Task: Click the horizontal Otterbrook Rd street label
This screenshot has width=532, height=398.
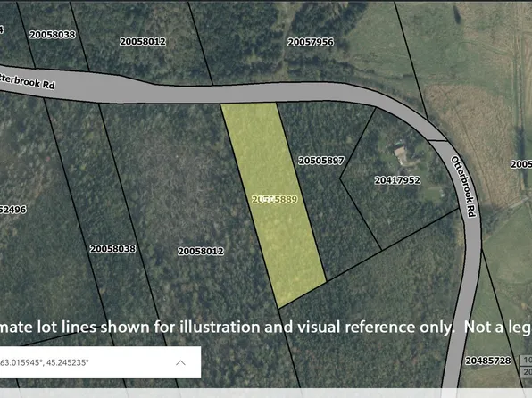Action: pos(27,80)
